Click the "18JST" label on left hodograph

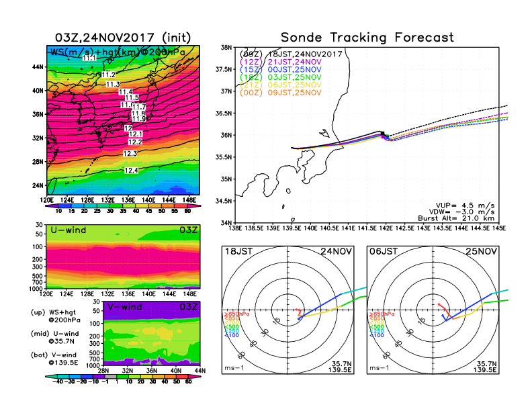point(238,251)
